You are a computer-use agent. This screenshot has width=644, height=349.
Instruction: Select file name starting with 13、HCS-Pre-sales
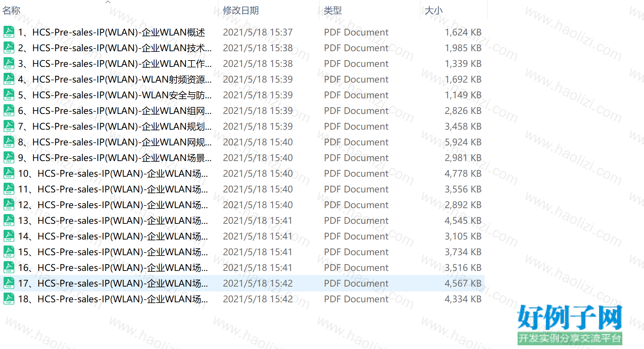click(113, 221)
